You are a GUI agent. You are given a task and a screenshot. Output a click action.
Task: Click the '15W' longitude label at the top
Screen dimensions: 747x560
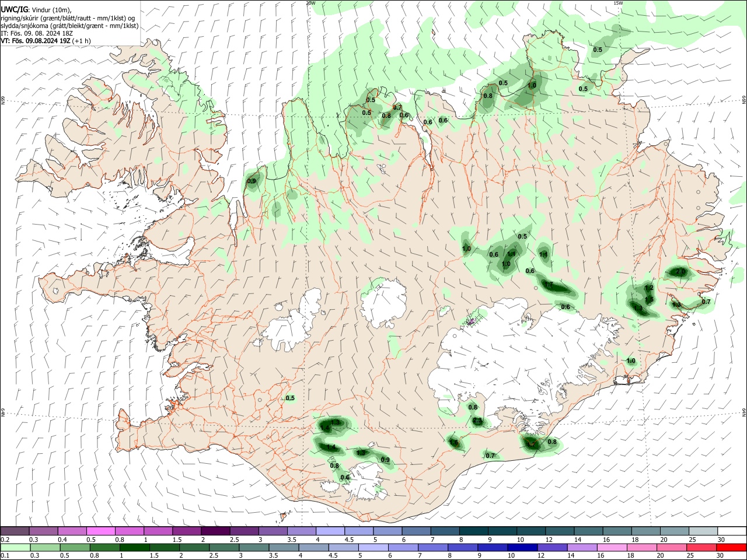pos(618,3)
